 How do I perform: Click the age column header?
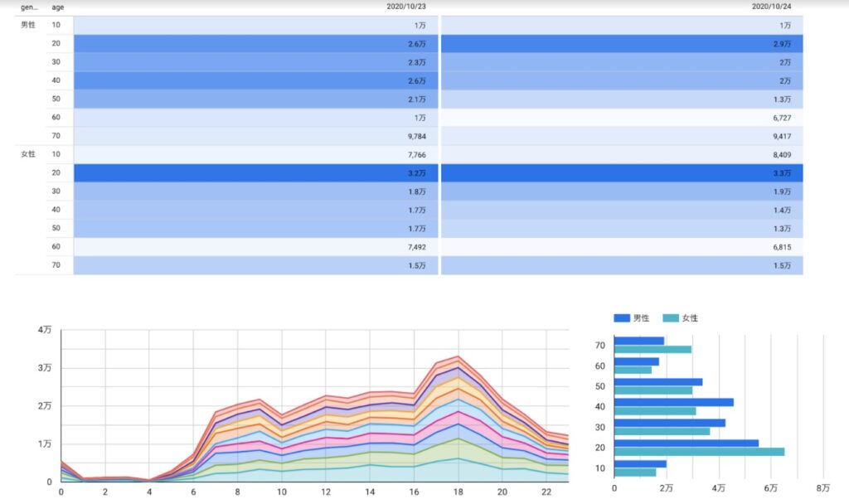[x=57, y=7]
